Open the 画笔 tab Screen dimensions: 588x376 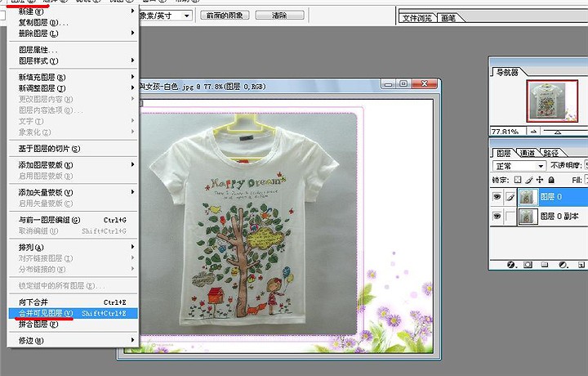[x=449, y=18]
